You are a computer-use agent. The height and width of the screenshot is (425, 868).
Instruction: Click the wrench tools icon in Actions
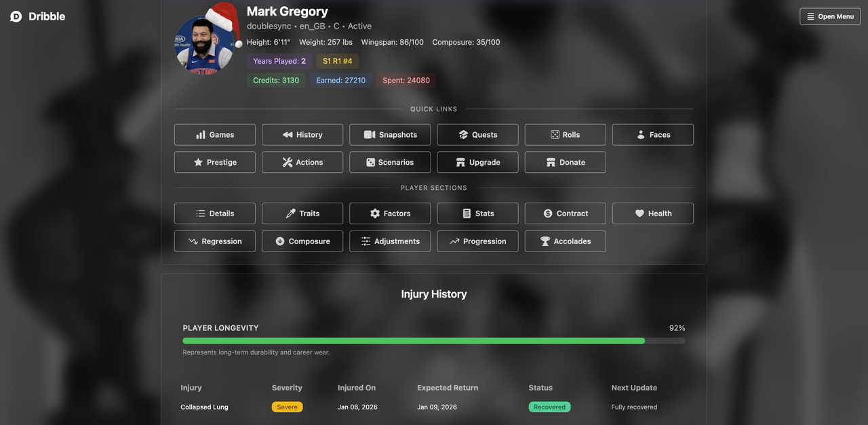point(287,163)
